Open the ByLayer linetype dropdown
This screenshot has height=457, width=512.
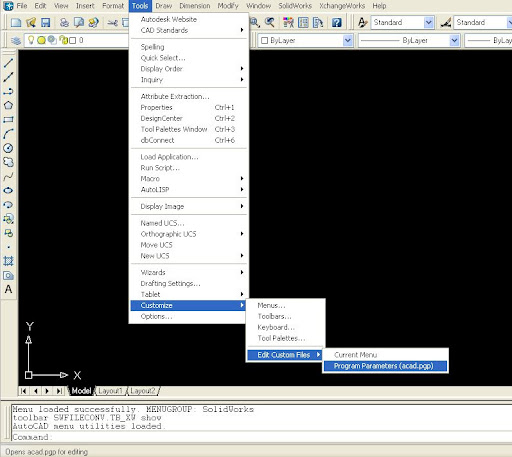tap(454, 41)
